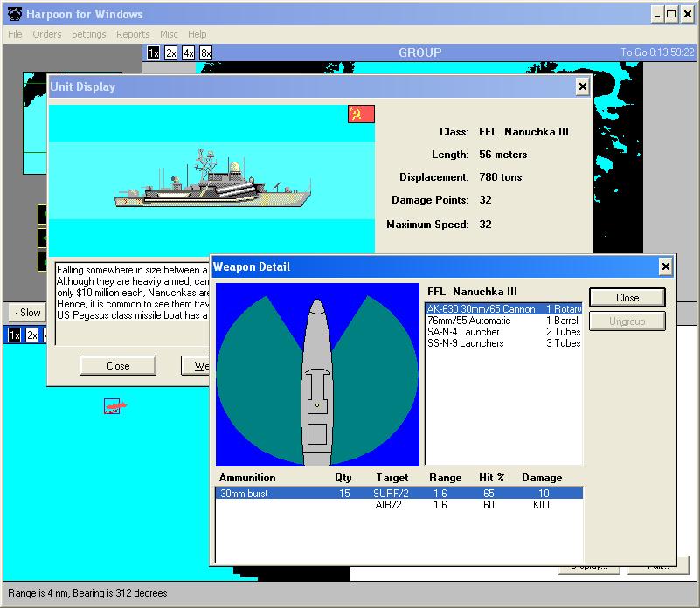
Task: Open the File menu
Action: pyautogui.click(x=15, y=34)
